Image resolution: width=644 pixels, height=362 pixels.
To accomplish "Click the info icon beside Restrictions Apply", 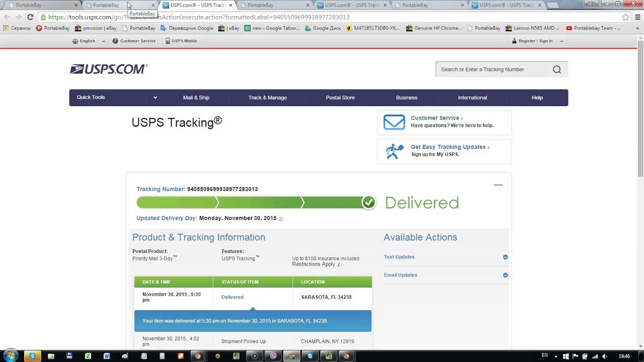I will pos(339,264).
